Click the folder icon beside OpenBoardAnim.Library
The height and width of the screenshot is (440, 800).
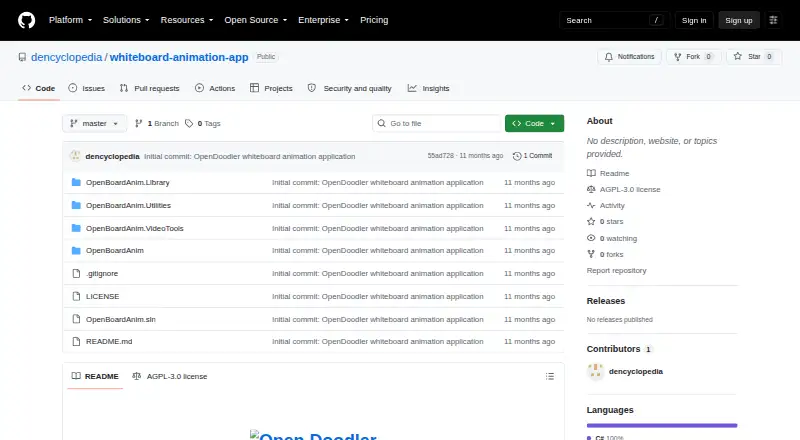pos(76,182)
